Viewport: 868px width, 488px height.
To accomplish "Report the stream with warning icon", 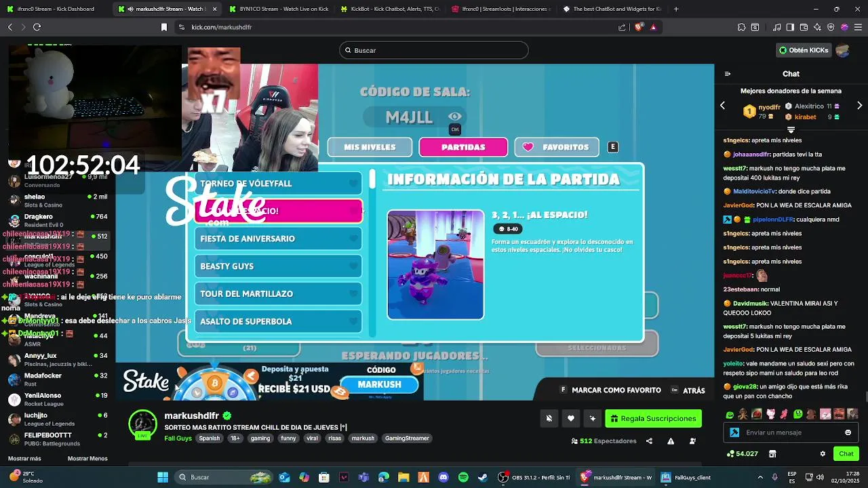I will click(x=671, y=441).
